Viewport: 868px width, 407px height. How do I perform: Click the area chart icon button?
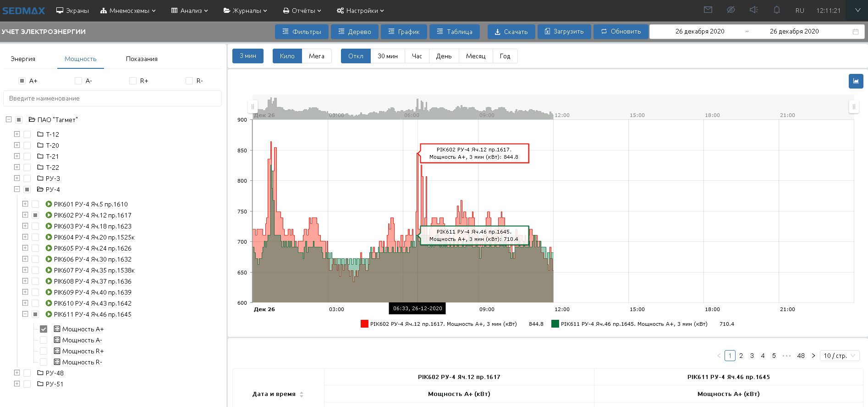click(x=856, y=81)
